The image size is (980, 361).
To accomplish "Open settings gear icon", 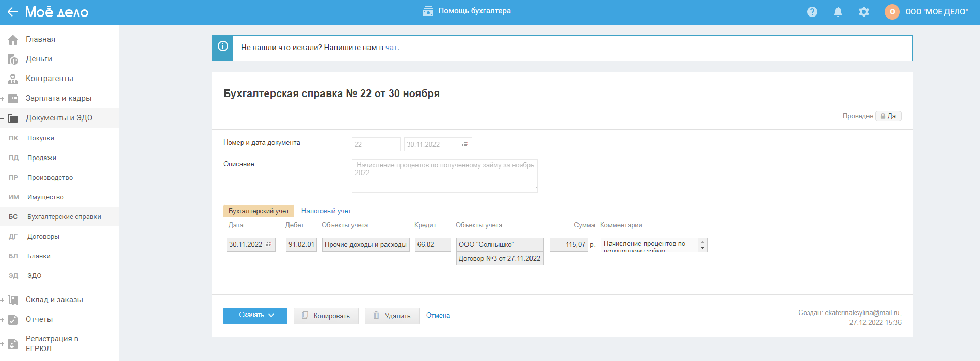I will click(864, 12).
